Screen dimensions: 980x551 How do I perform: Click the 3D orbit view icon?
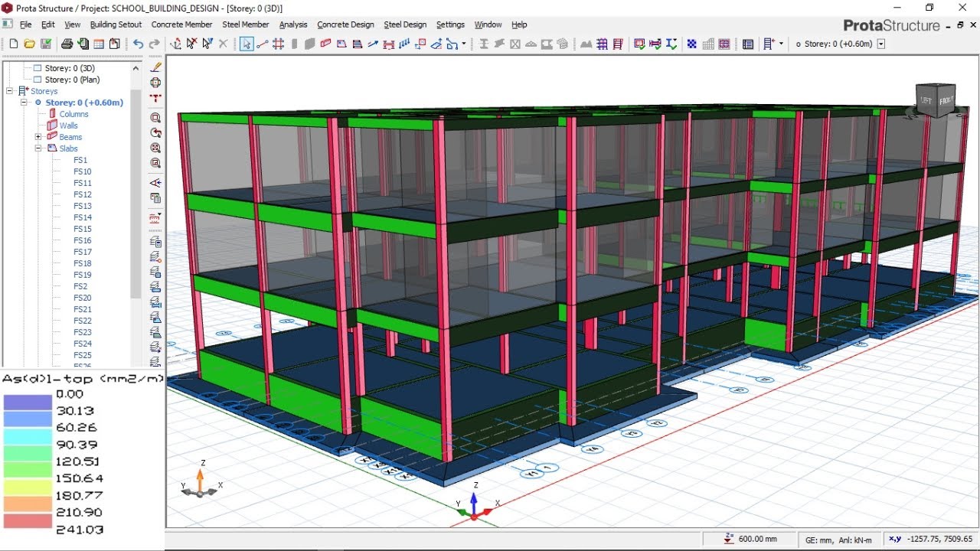coord(155,83)
